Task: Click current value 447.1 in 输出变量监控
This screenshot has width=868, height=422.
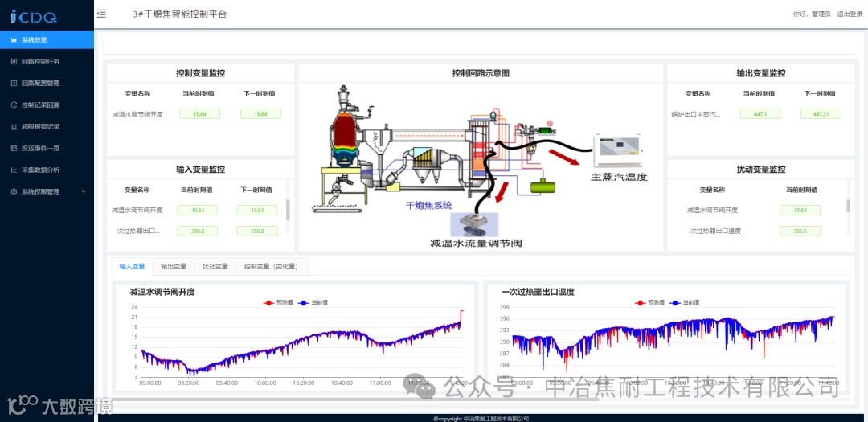Action: point(760,114)
